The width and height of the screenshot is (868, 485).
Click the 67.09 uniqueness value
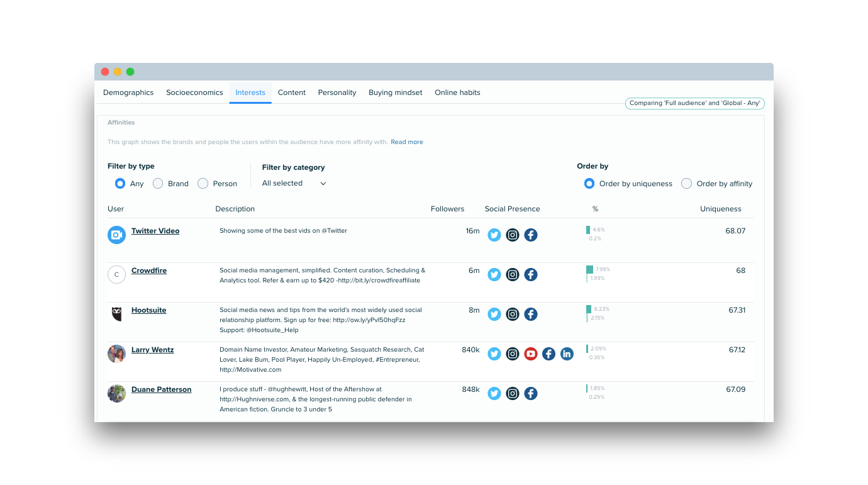click(x=736, y=389)
